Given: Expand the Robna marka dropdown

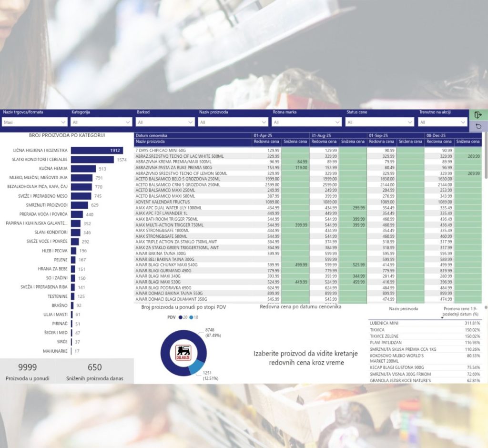Looking at the screenshot, I should pyautogui.click(x=306, y=122).
